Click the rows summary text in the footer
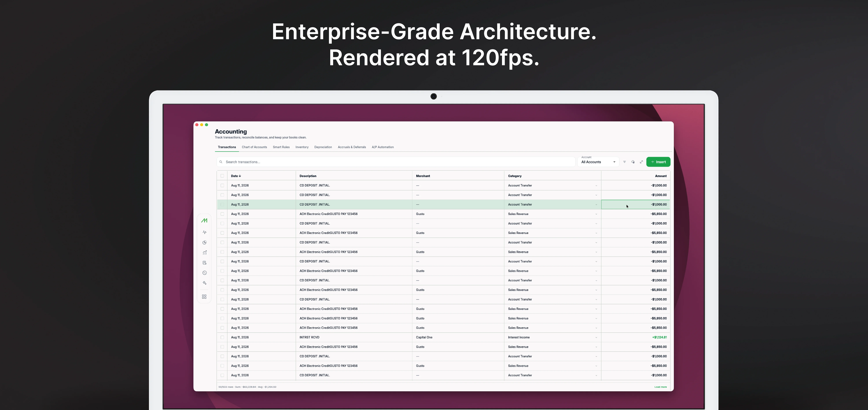Screen dimensions: 868x410 [247, 387]
